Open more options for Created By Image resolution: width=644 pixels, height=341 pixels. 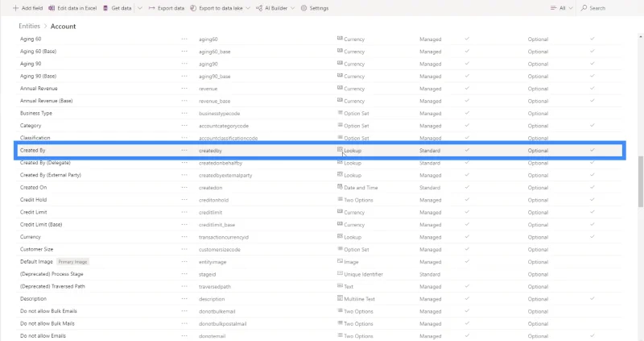pos(184,151)
